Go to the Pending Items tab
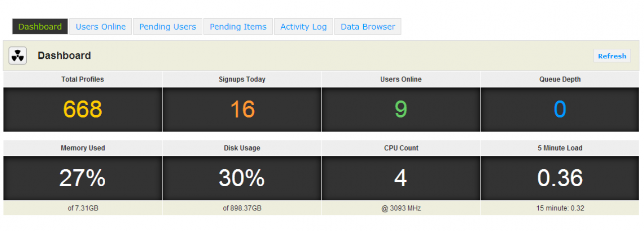 [x=238, y=27]
